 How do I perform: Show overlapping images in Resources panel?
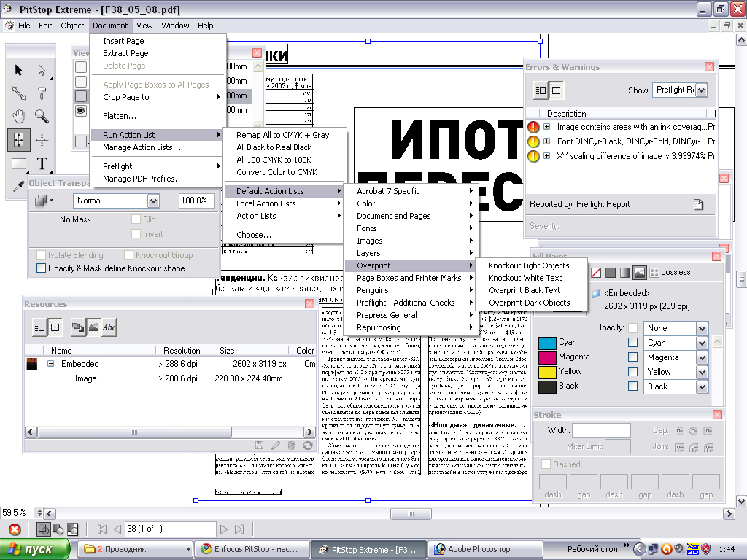click(x=77, y=327)
